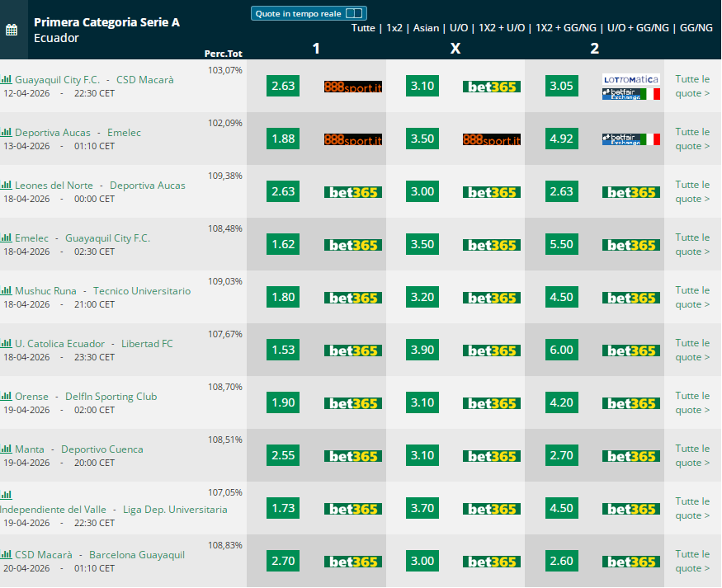Click bet365 logo next to 6.00 odds
Image resolution: width=722 pixels, height=588 pixels.
631,350
